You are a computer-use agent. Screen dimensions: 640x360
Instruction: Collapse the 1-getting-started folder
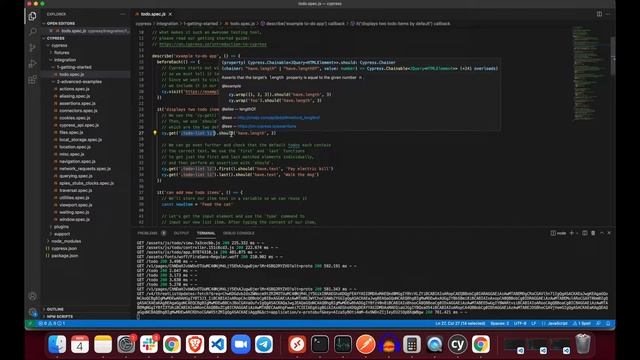coord(87,67)
